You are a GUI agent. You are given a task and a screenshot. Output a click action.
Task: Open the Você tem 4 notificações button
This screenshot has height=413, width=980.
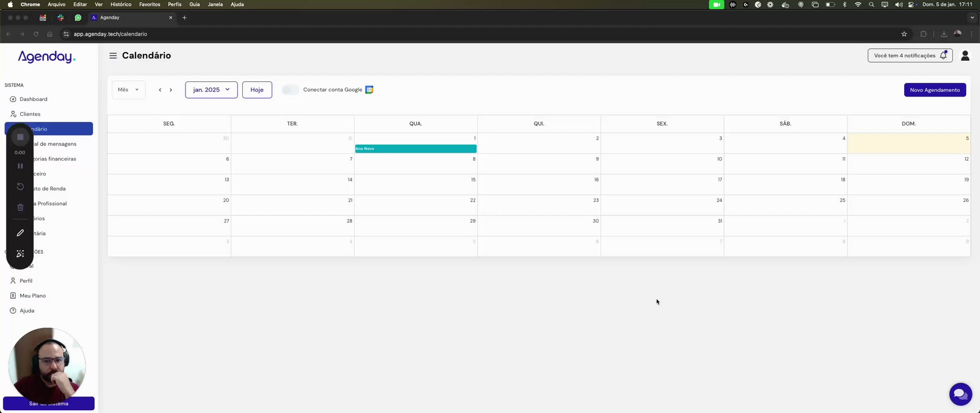[x=910, y=55]
